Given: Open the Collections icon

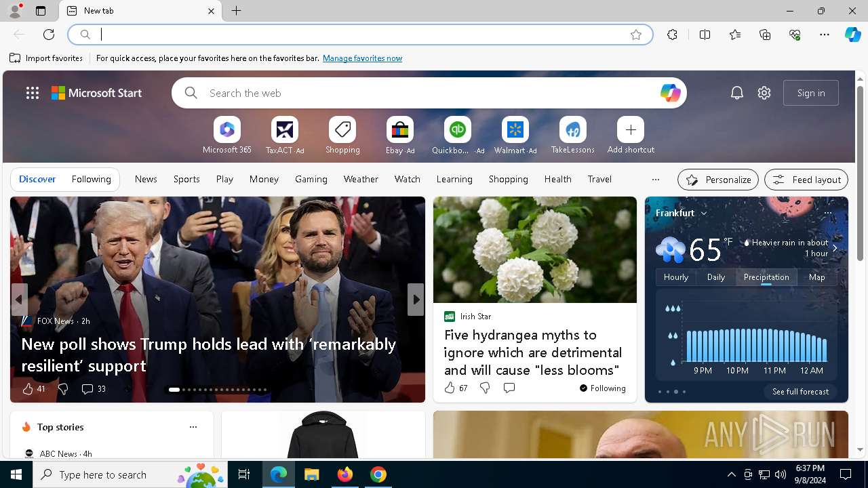Looking at the screenshot, I should 765,35.
